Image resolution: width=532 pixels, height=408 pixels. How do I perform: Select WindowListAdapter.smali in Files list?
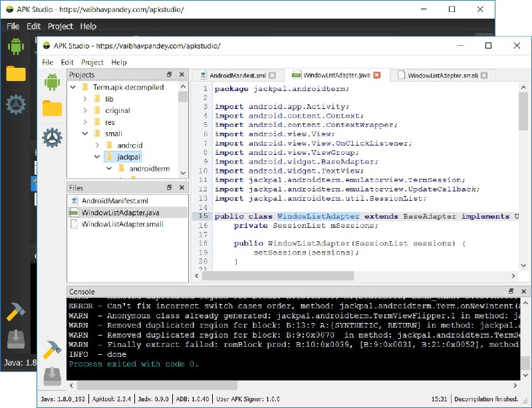pos(128,224)
